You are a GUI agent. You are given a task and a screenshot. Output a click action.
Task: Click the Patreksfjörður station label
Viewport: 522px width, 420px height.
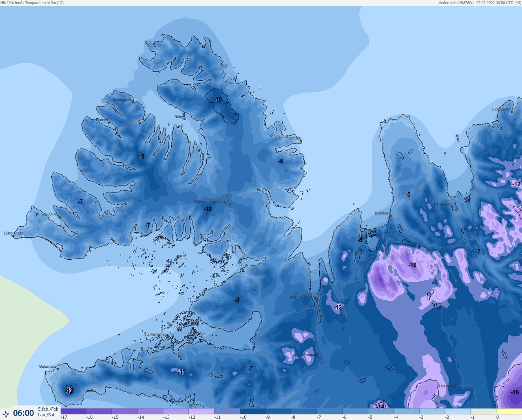[47, 215]
